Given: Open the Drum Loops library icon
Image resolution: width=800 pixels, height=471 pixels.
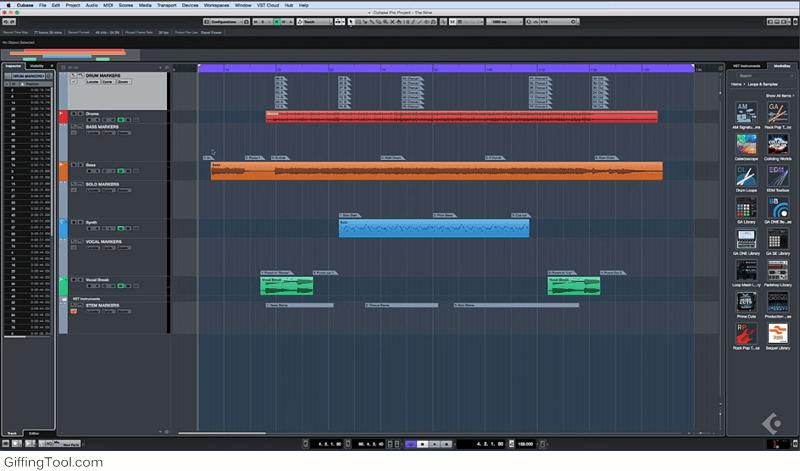Looking at the screenshot, I should click(746, 176).
